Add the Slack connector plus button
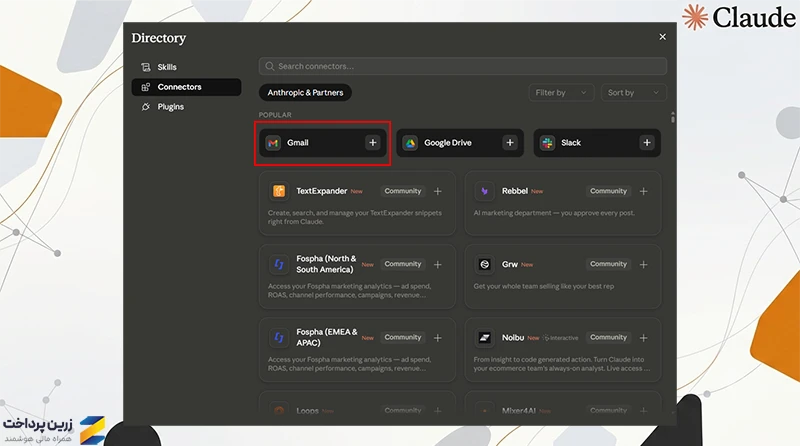800x446 pixels. [x=647, y=143]
